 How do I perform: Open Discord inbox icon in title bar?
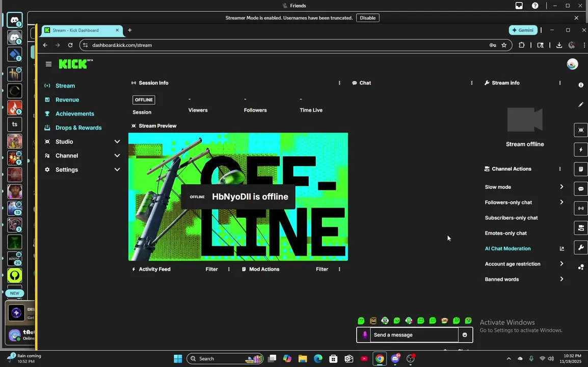click(x=519, y=6)
